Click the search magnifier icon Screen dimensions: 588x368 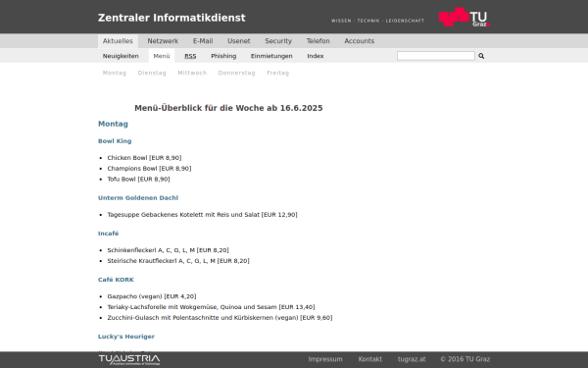tap(481, 56)
